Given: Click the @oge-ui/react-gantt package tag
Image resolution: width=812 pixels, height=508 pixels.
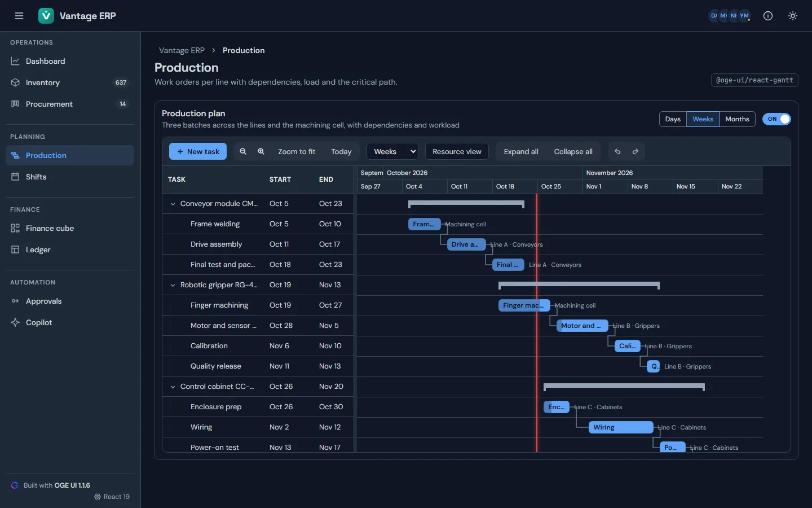Looking at the screenshot, I should click(754, 80).
